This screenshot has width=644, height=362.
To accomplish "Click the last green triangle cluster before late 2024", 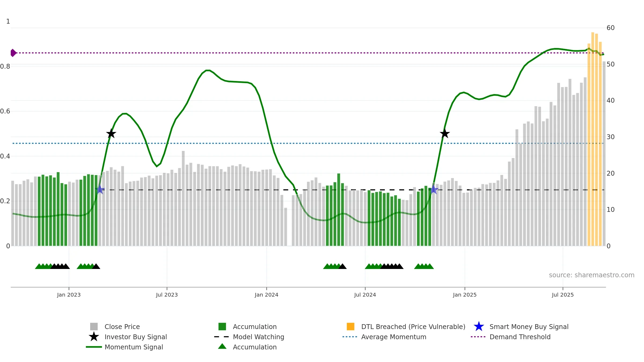I will pos(424,266).
